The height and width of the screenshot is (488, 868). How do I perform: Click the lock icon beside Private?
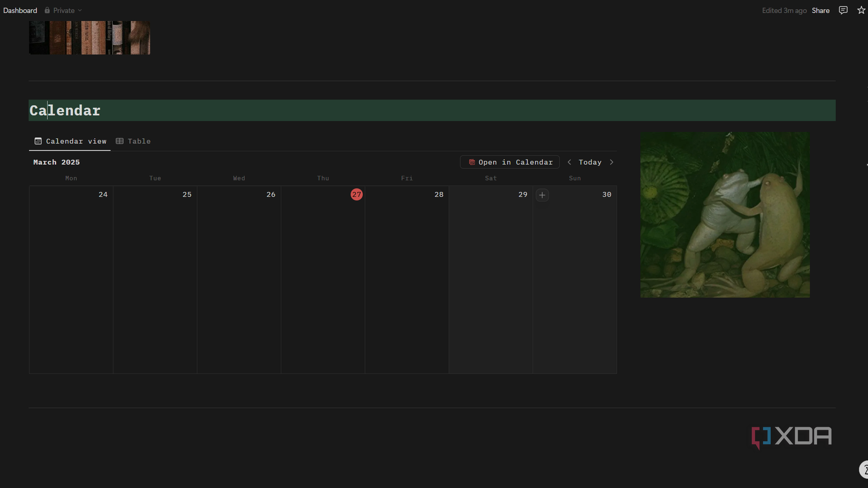[47, 10]
